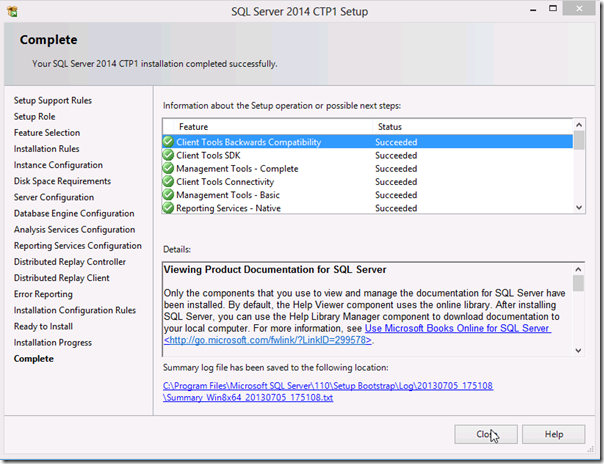The width and height of the screenshot is (604, 464).
Task: Click the Details pane scroll down arrow
Action: 578,350
